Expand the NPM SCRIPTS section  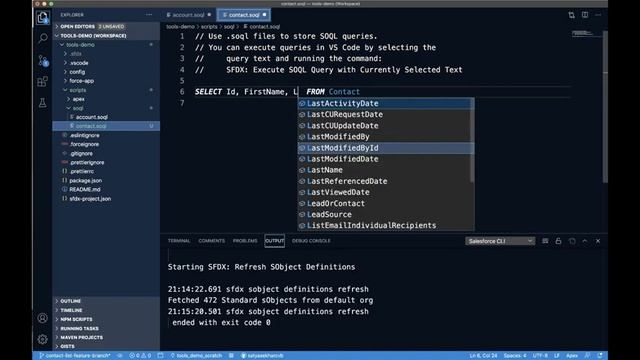click(x=106, y=319)
